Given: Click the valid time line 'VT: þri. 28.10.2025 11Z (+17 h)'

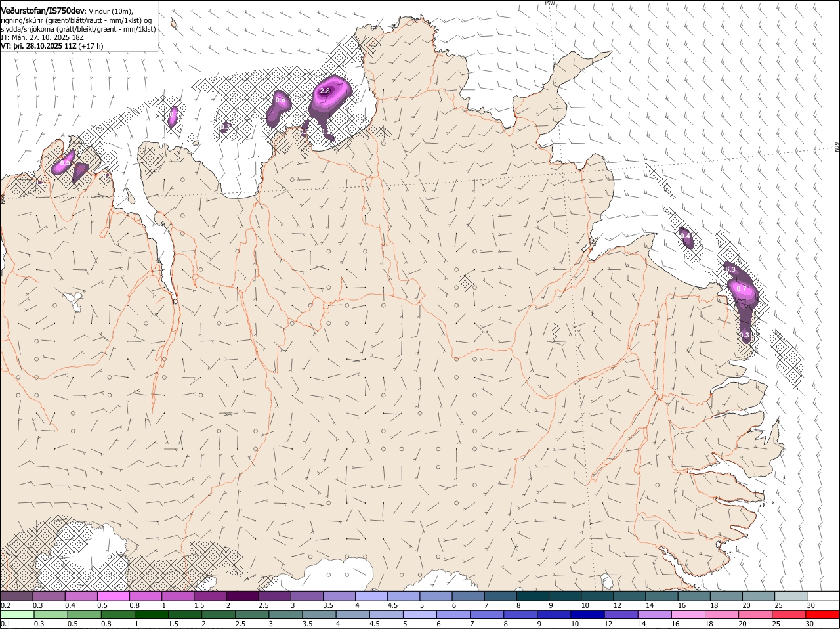Looking at the screenshot, I should click(x=52, y=47).
